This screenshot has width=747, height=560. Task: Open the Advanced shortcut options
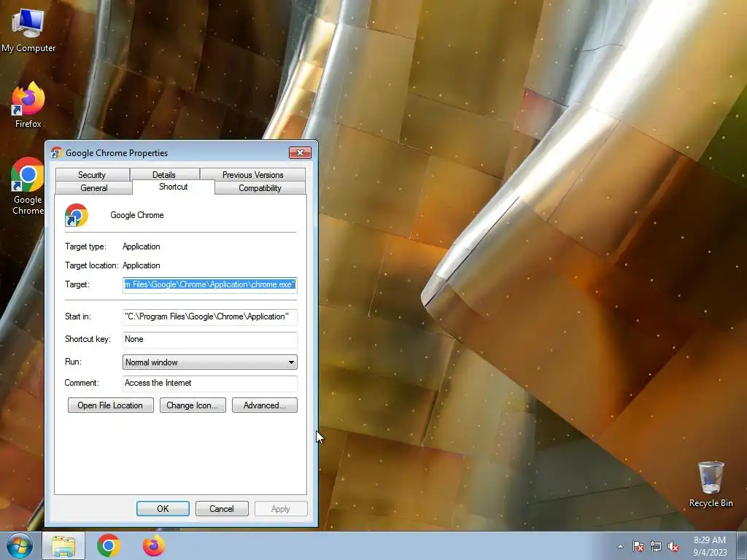click(265, 405)
